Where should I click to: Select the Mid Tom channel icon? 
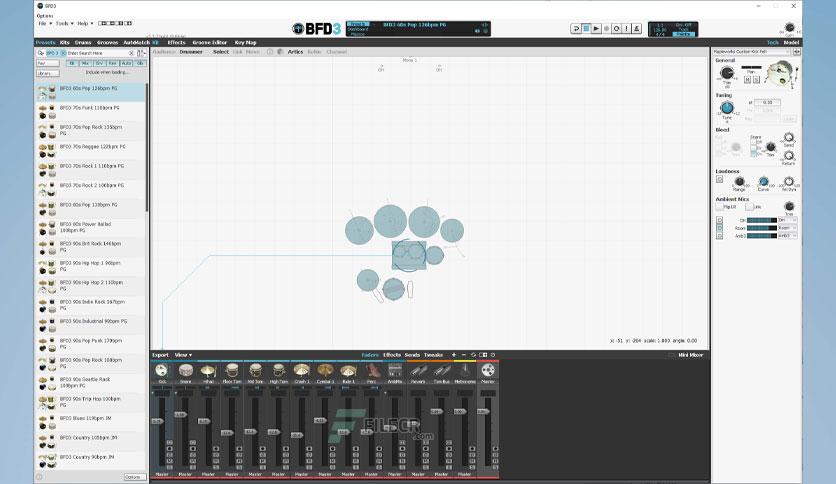point(255,370)
